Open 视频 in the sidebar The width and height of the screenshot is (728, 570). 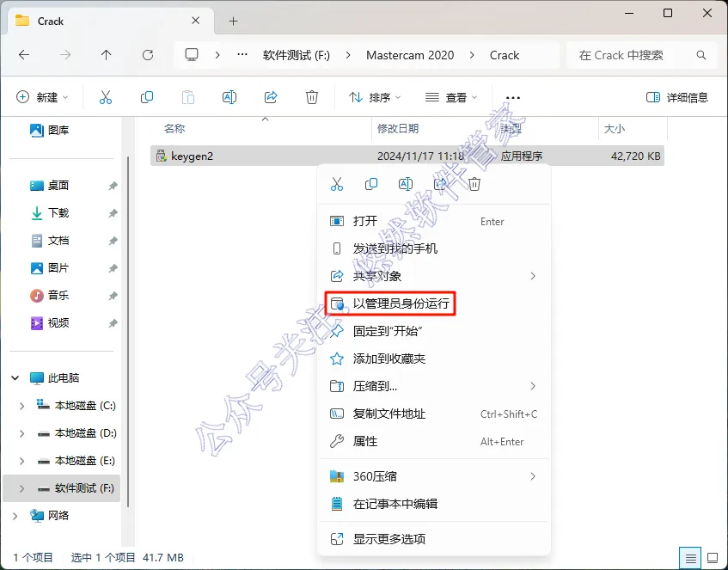pos(49,323)
